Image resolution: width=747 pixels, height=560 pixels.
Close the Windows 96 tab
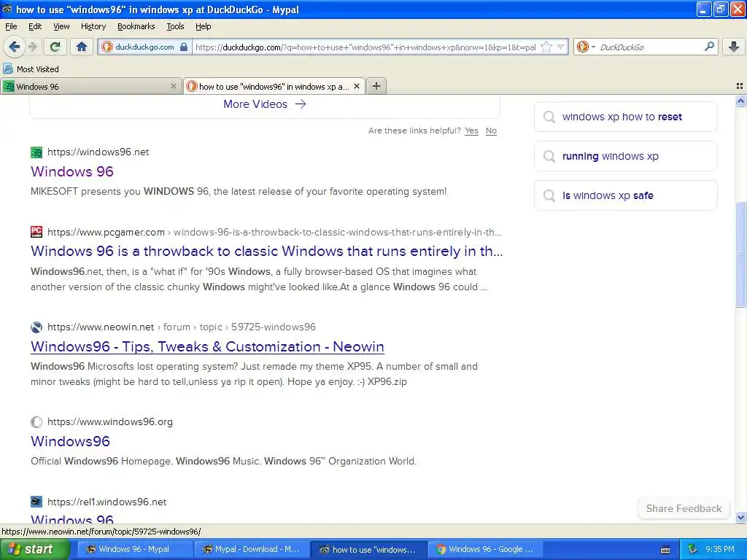click(x=174, y=86)
